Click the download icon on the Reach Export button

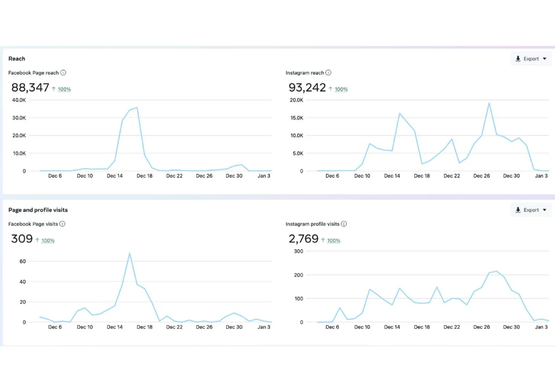[518, 59]
